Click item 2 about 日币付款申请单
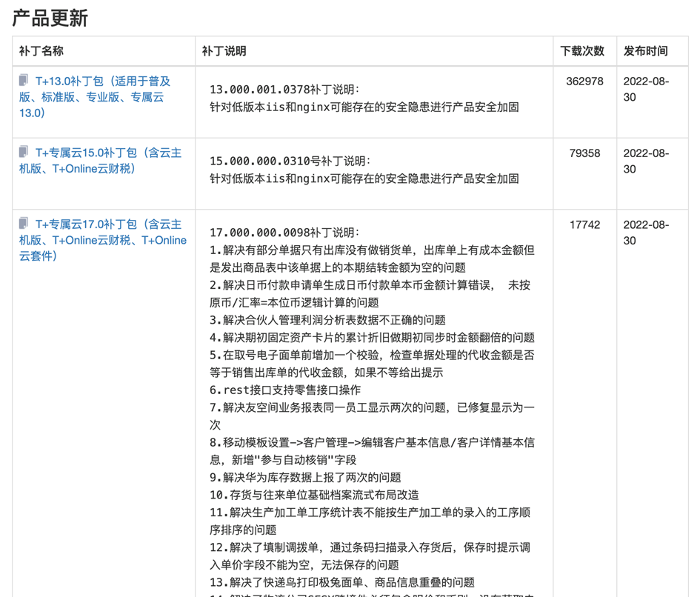Screen dimensions: 700x597 [x=370, y=294]
